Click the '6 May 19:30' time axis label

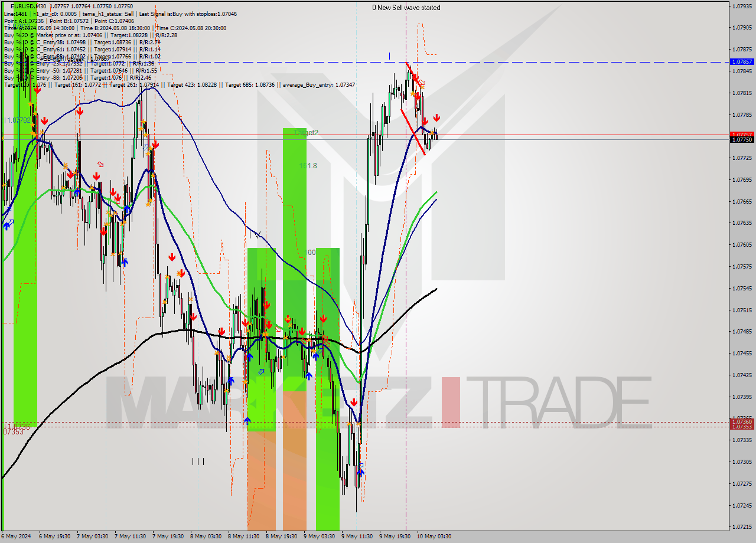pyautogui.click(x=55, y=537)
